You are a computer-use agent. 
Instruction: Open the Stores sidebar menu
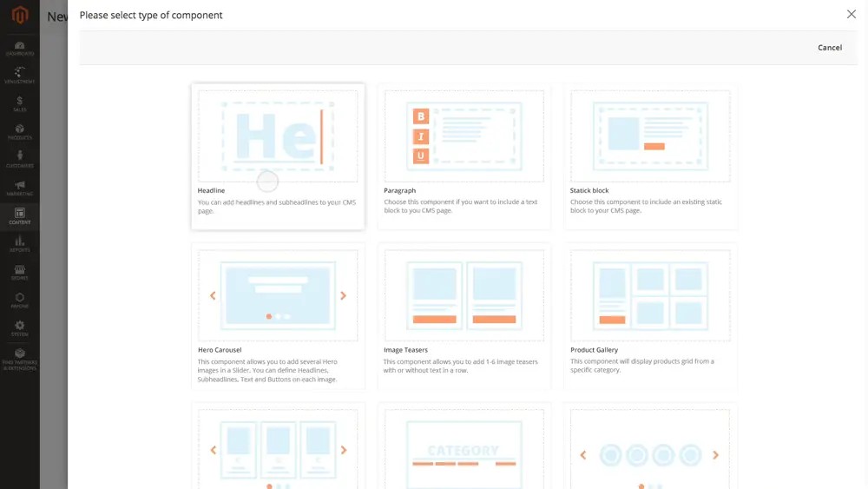click(20, 273)
